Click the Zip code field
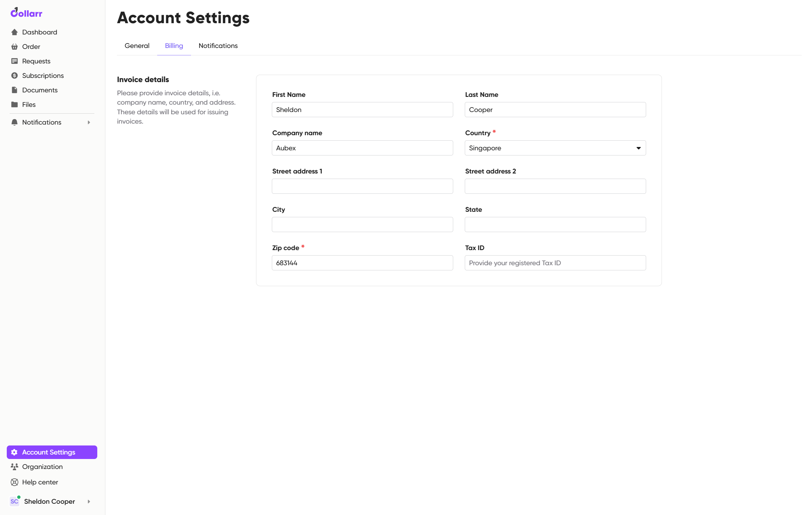The height and width of the screenshot is (515, 812). tap(362, 263)
